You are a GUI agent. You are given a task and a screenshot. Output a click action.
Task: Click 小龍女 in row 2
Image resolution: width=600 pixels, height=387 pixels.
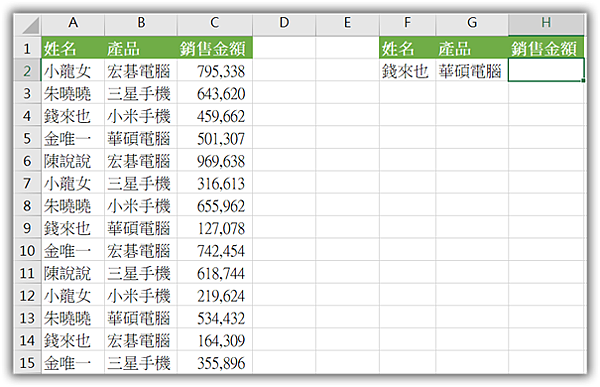coord(67,71)
